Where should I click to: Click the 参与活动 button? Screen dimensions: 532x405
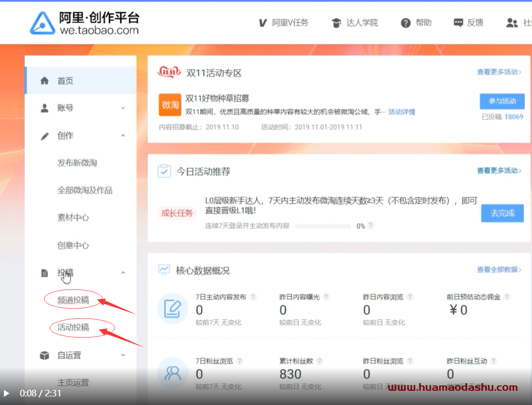point(502,101)
